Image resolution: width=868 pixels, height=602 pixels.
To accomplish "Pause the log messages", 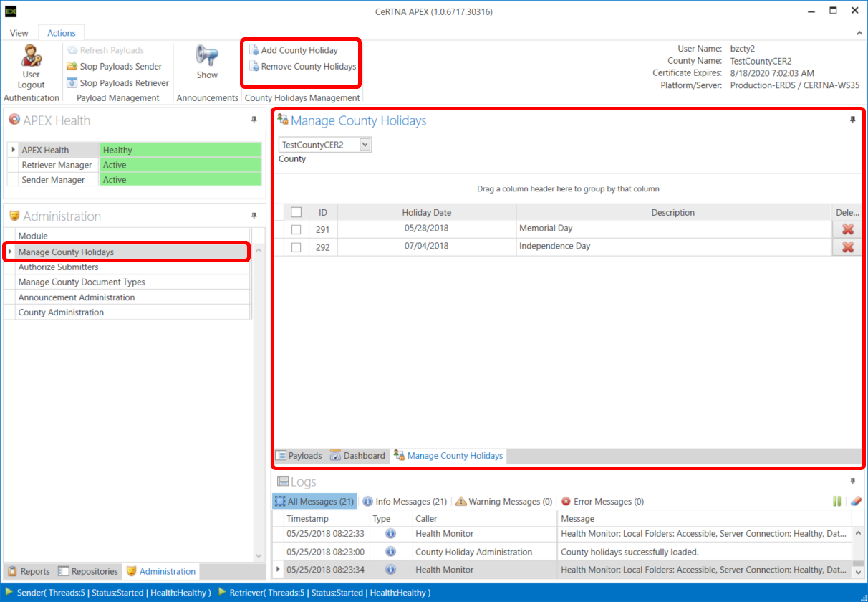I will click(837, 502).
